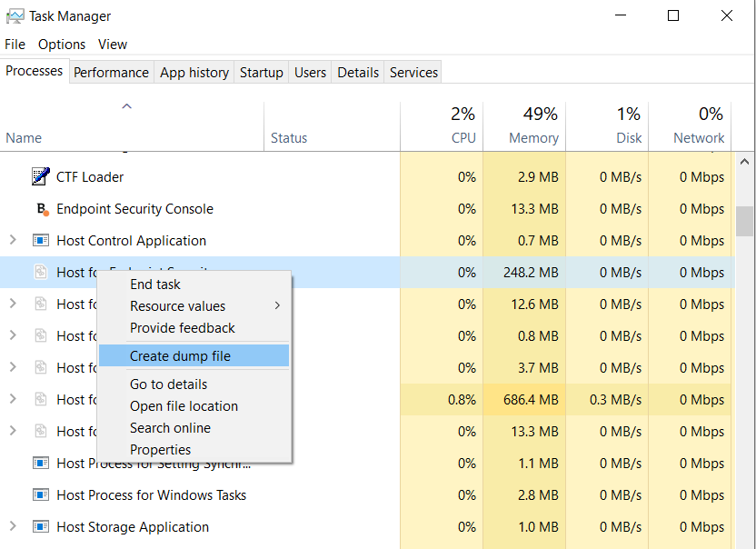756x549 pixels.
Task: Click the Name column sort arrow
Action: click(127, 105)
